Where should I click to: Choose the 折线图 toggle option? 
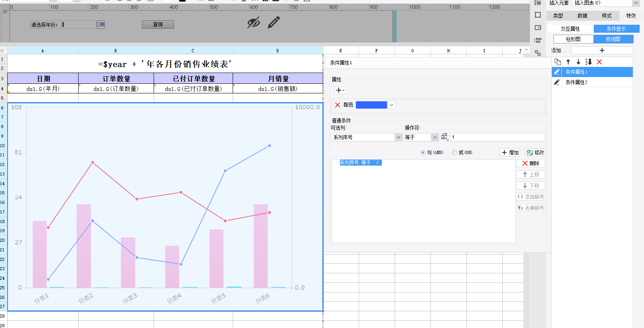pos(613,39)
